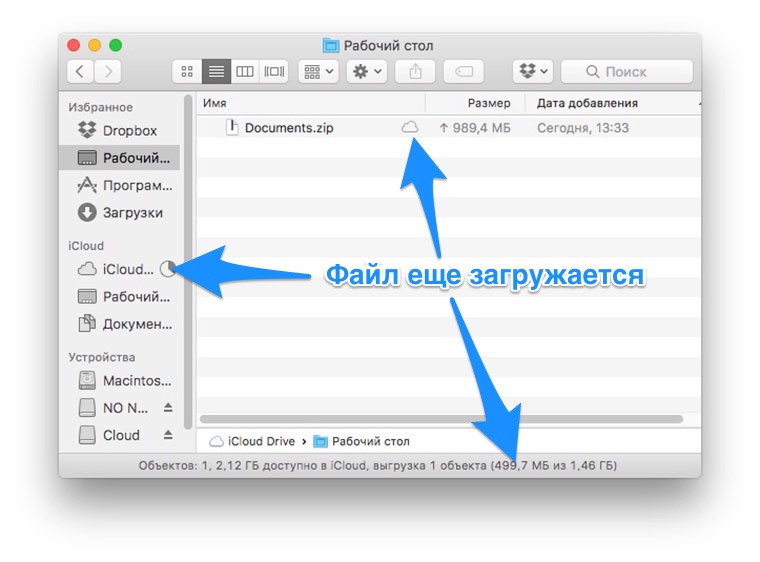The width and height of the screenshot is (760, 562).
Task: Sort by the Дата добавления column header
Action: pos(613,103)
